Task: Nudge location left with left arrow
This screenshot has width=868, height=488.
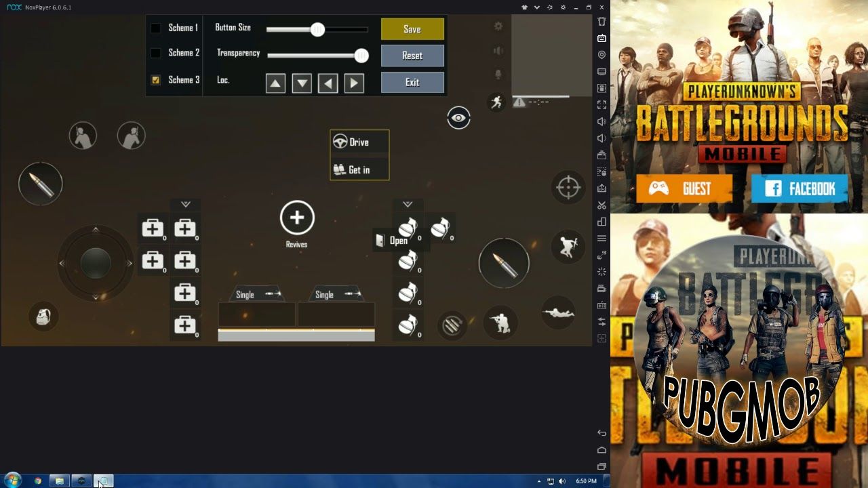Action: (328, 83)
